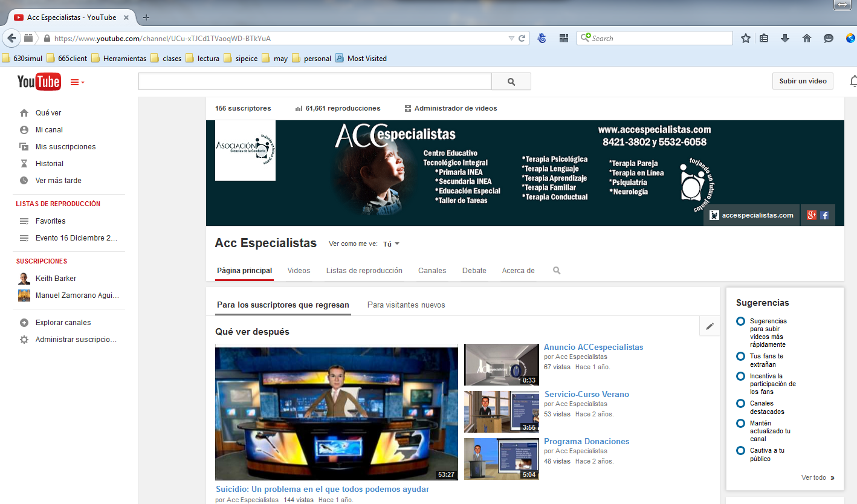Image resolution: width=857 pixels, height=504 pixels.
Task: Open the Favorites playlist
Action: click(50, 221)
